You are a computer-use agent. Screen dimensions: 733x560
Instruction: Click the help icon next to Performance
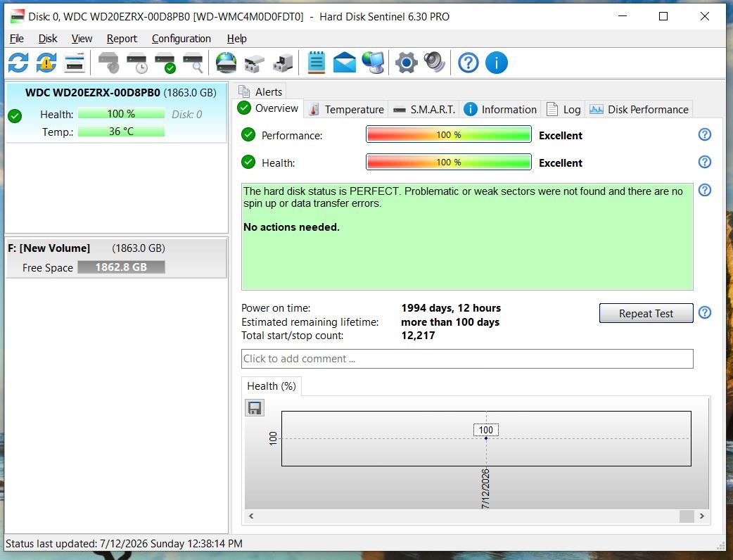tap(704, 134)
